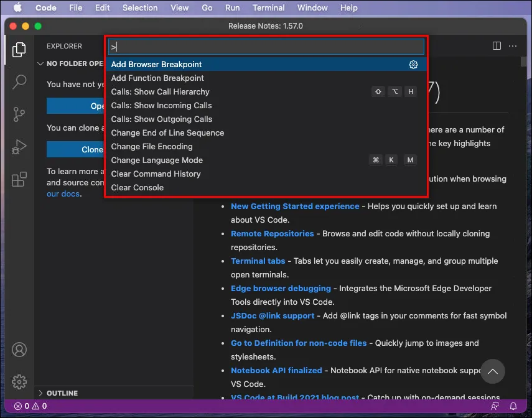
Task: Open the editor More Actions ellipsis
Action: pyautogui.click(x=513, y=46)
